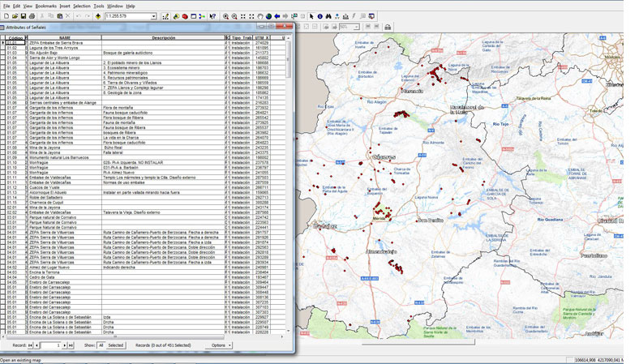Screen dimensions: 639x364
Task: Click the Add Data yellow plus icon
Action: (97, 16)
